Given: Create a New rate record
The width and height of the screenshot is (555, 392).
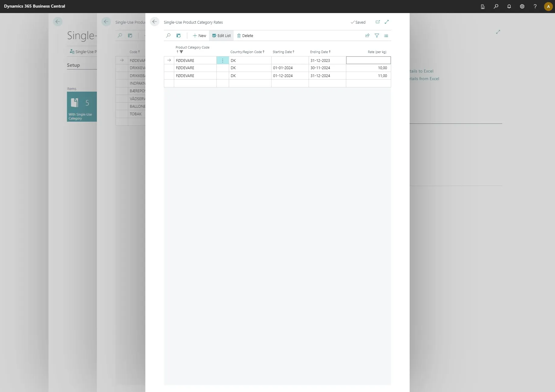Looking at the screenshot, I should pos(199,35).
